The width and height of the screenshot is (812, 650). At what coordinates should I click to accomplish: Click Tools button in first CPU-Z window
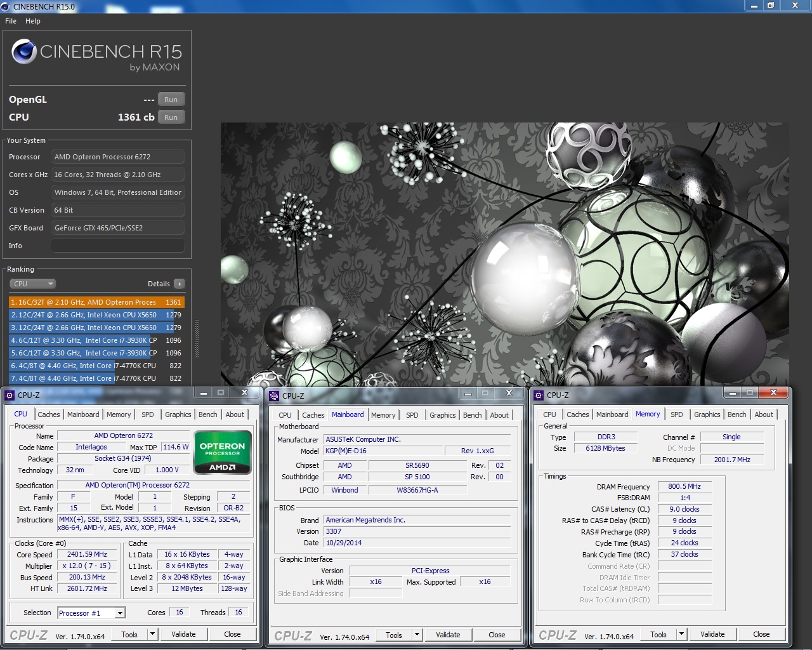129,634
